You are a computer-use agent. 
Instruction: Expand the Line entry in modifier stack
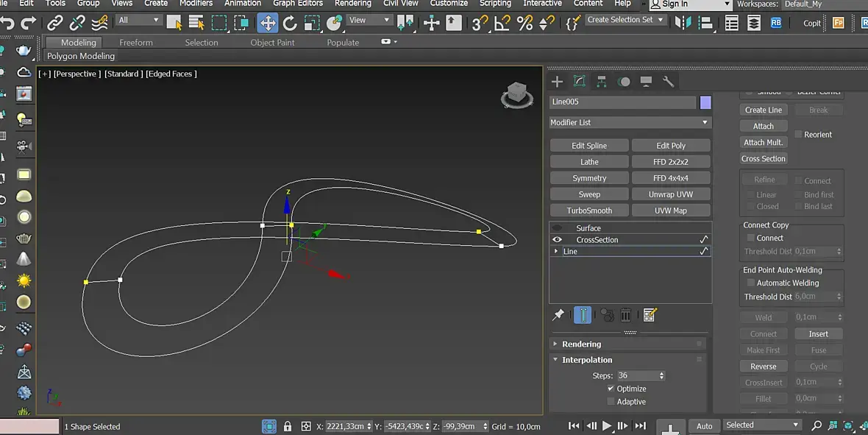(556, 252)
